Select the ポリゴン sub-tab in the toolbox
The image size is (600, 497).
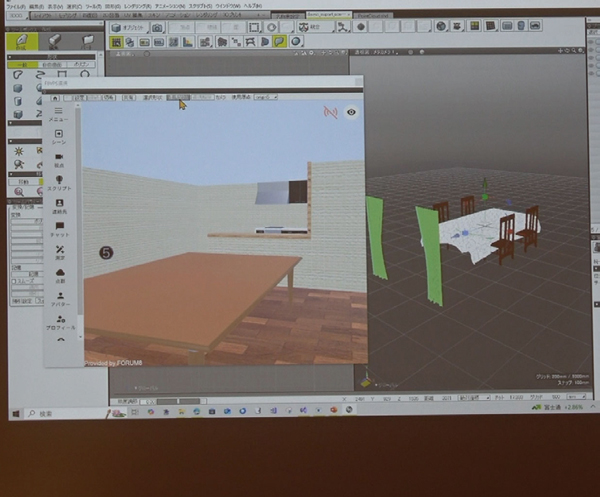[81, 65]
